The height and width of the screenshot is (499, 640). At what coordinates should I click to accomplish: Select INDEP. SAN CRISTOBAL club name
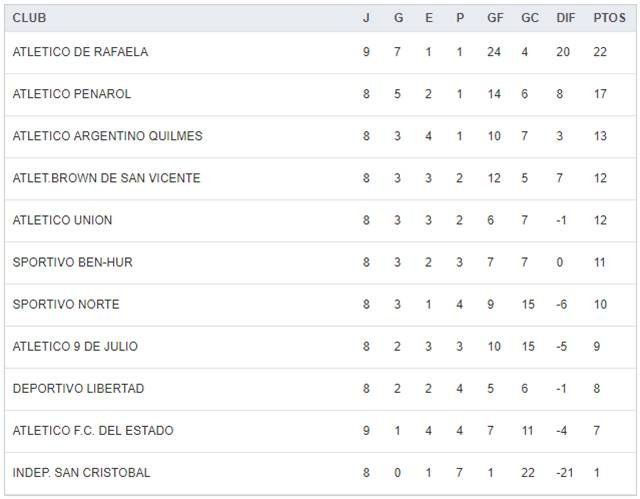[81, 472]
